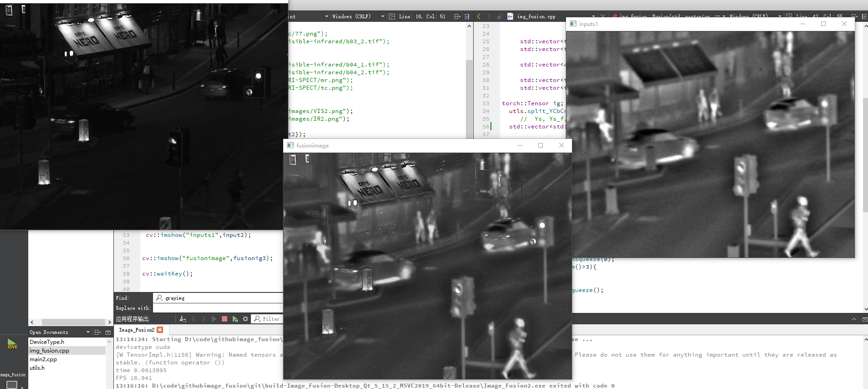Viewport: 868px width, 389px height.
Task: Click the right arrow of the sidebar horizontal scrollbar
Action: (109, 322)
